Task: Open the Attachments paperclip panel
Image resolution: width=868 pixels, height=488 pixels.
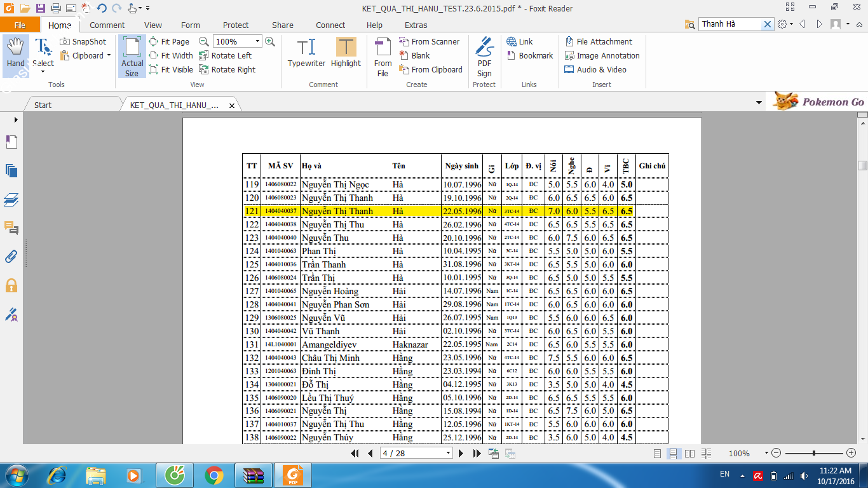Action: point(11,256)
